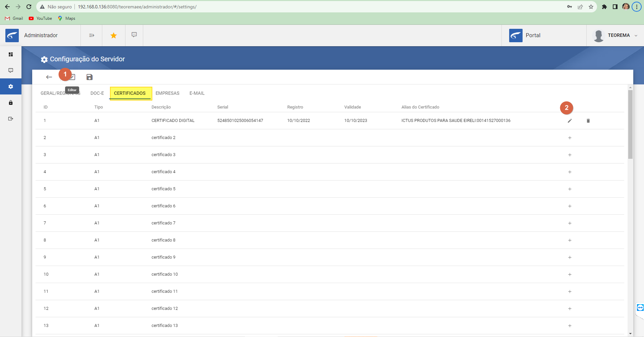Switch to the DOC-E tab
This screenshot has height=337, width=644.
tap(97, 93)
